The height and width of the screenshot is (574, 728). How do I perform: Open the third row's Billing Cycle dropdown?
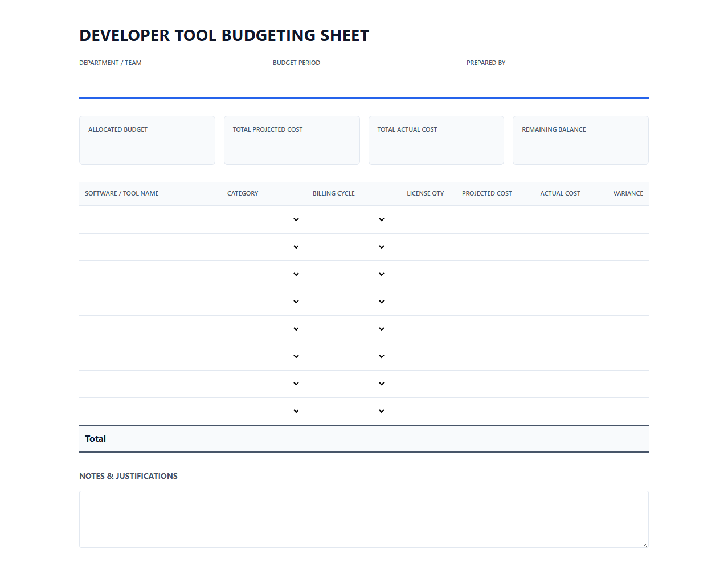pos(350,275)
